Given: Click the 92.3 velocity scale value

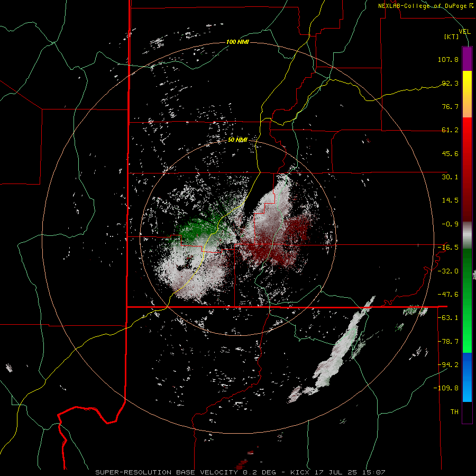Looking at the screenshot, I should (x=450, y=83).
